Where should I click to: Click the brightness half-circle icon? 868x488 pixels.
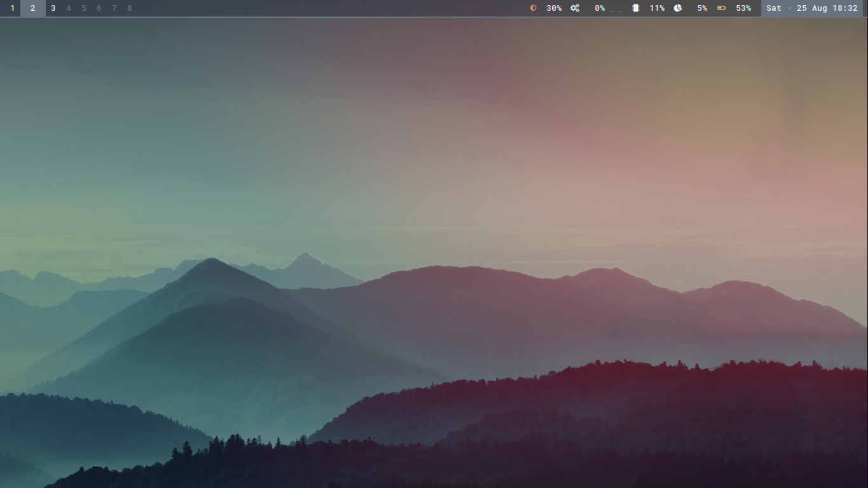tap(533, 8)
